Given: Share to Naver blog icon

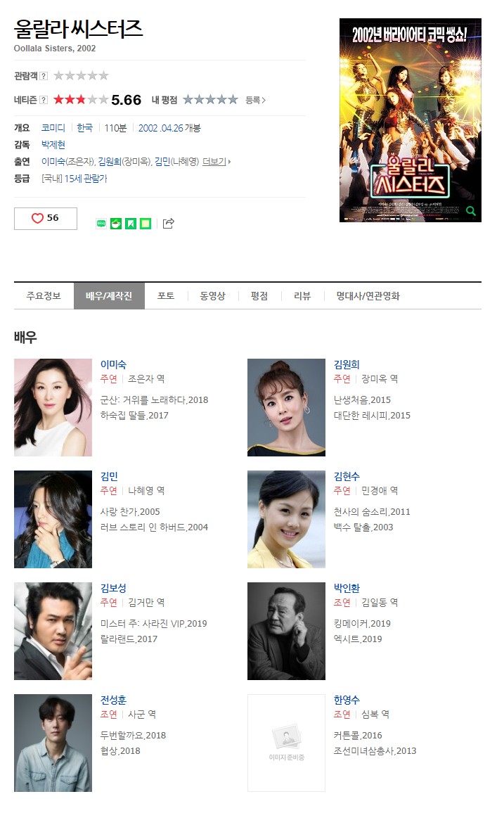Looking at the screenshot, I should click(101, 224).
